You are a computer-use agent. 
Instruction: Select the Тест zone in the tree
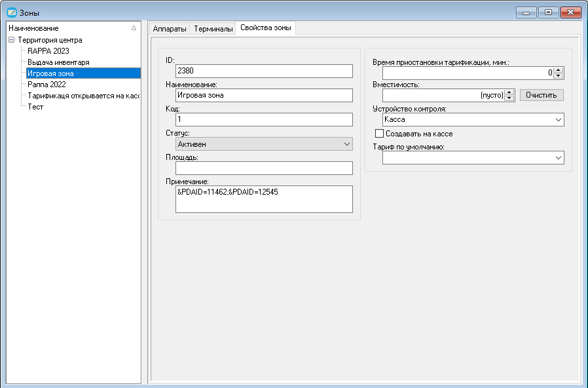[x=35, y=107]
